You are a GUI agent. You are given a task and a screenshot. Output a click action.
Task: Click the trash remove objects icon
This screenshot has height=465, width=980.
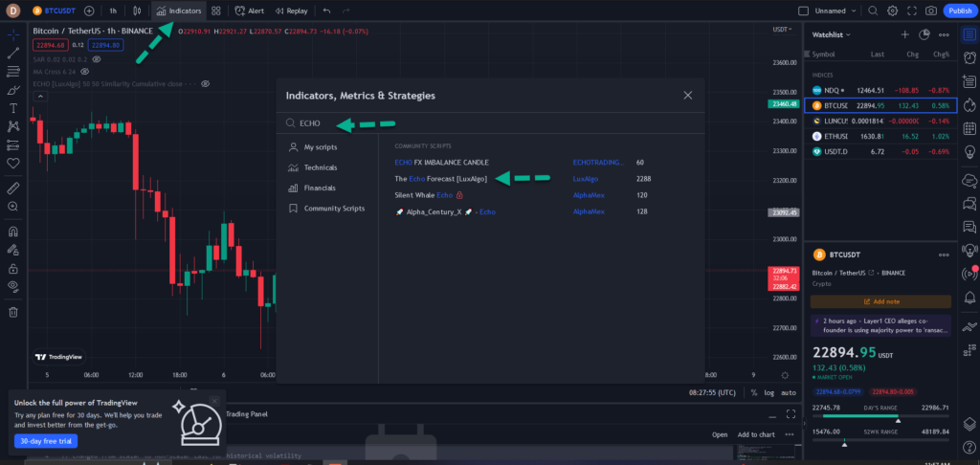click(13, 312)
